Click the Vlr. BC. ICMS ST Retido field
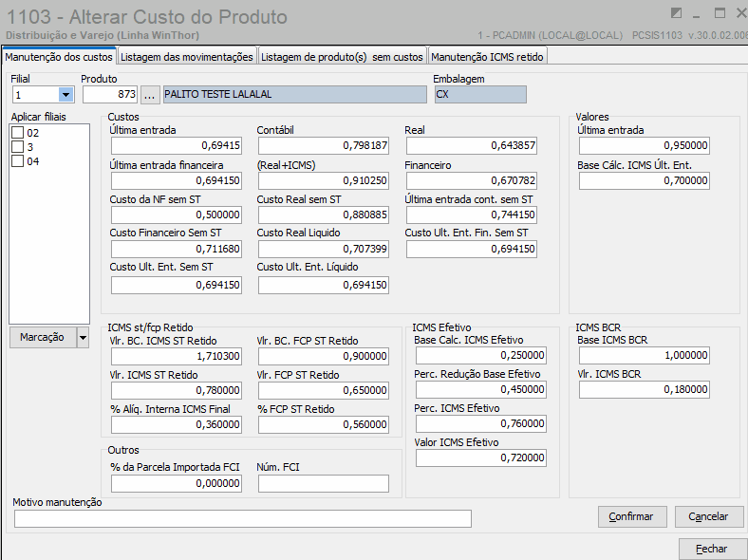This screenshot has height=560, width=748. tap(177, 356)
